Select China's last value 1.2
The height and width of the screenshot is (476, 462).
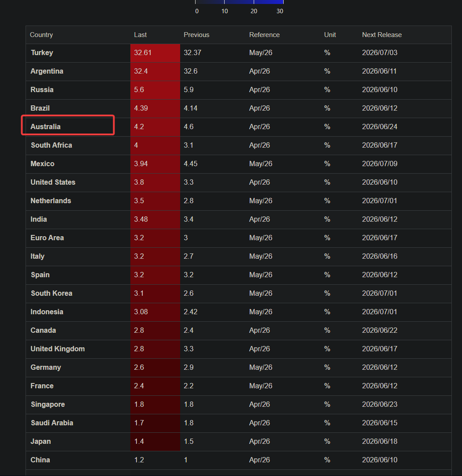tap(139, 460)
